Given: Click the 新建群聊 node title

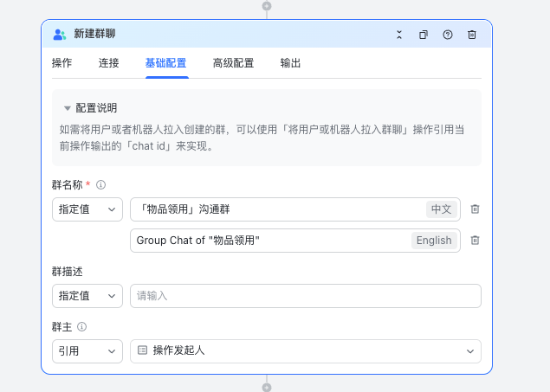Looking at the screenshot, I should point(94,34).
